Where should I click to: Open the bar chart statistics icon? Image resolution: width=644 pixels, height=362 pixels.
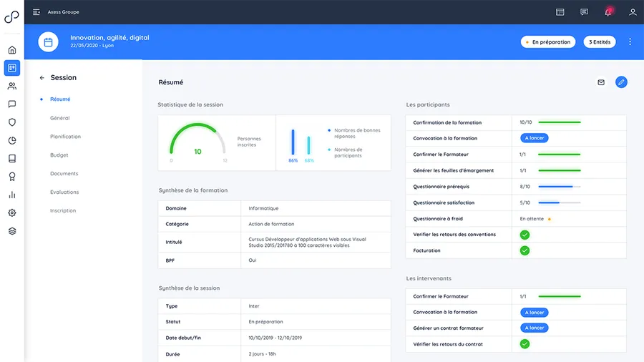click(12, 195)
